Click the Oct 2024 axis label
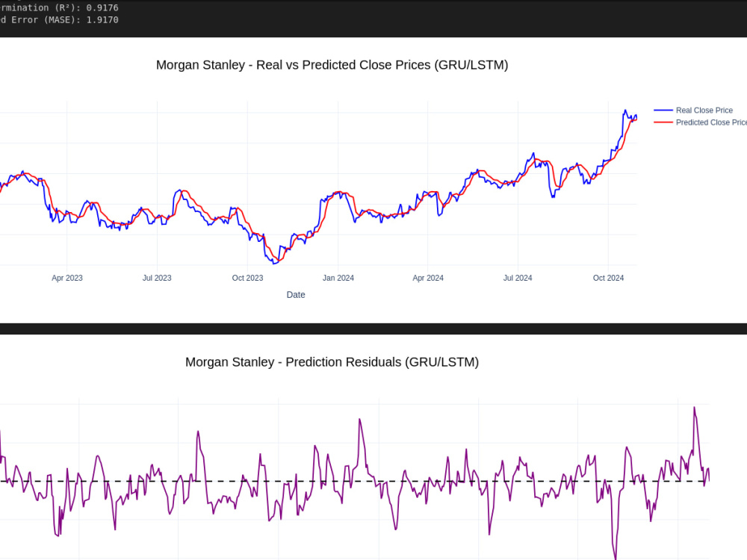The height and width of the screenshot is (560, 747). click(608, 278)
